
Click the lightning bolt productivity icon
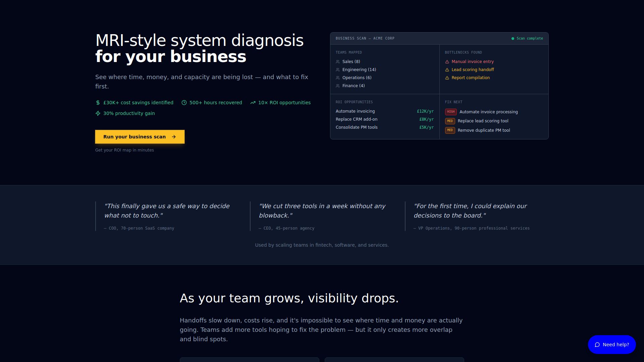98,113
